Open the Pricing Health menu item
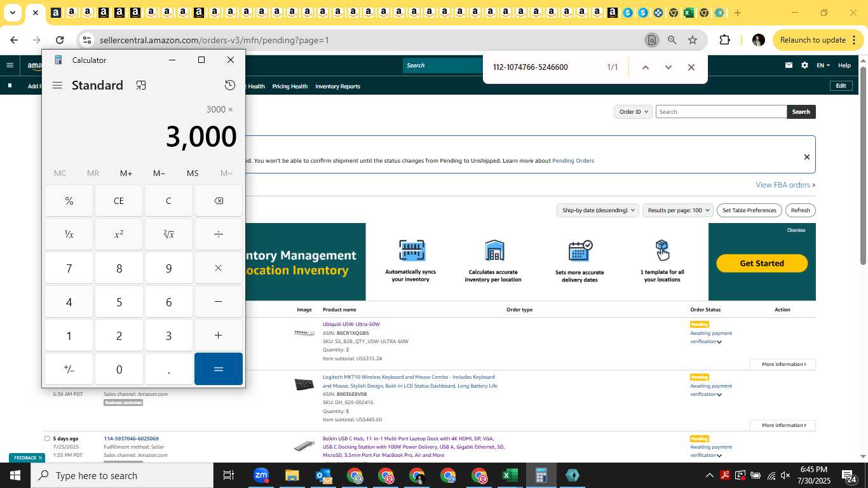868x488 pixels. point(290,86)
